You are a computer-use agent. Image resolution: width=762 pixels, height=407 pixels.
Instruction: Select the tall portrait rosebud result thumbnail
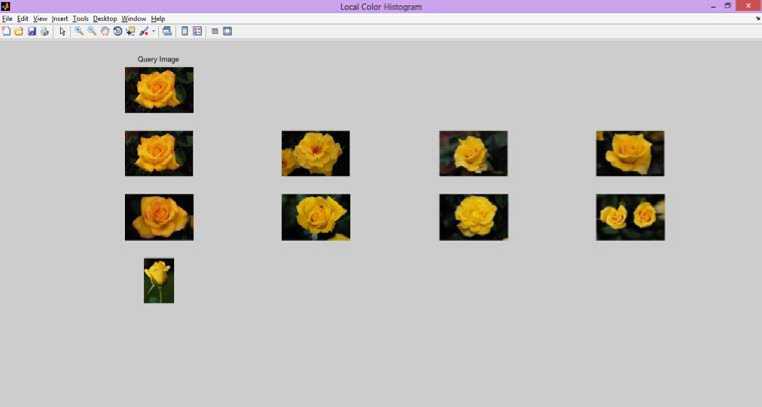[x=159, y=280]
